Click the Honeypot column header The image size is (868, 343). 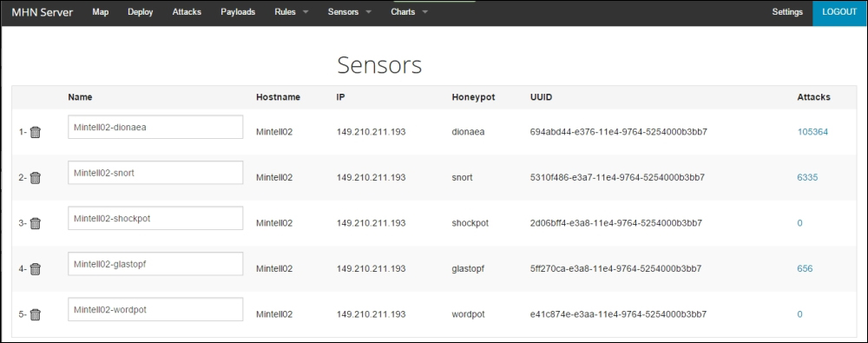[x=473, y=97]
